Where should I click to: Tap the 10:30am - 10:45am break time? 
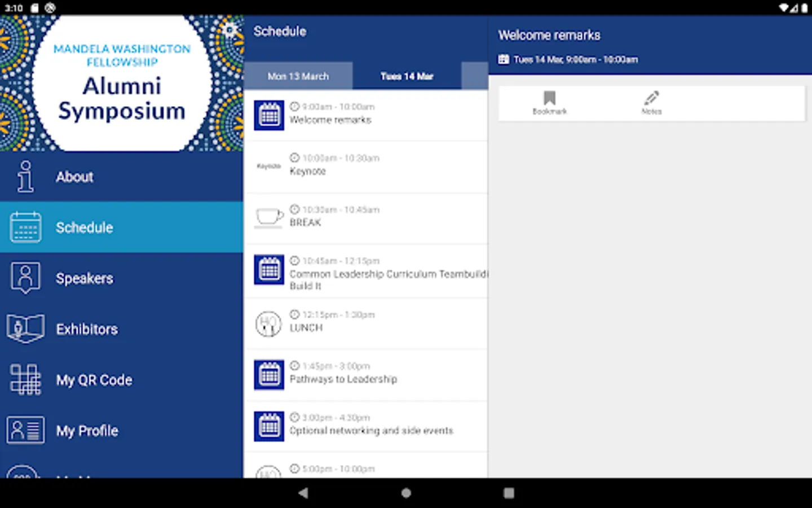click(341, 209)
